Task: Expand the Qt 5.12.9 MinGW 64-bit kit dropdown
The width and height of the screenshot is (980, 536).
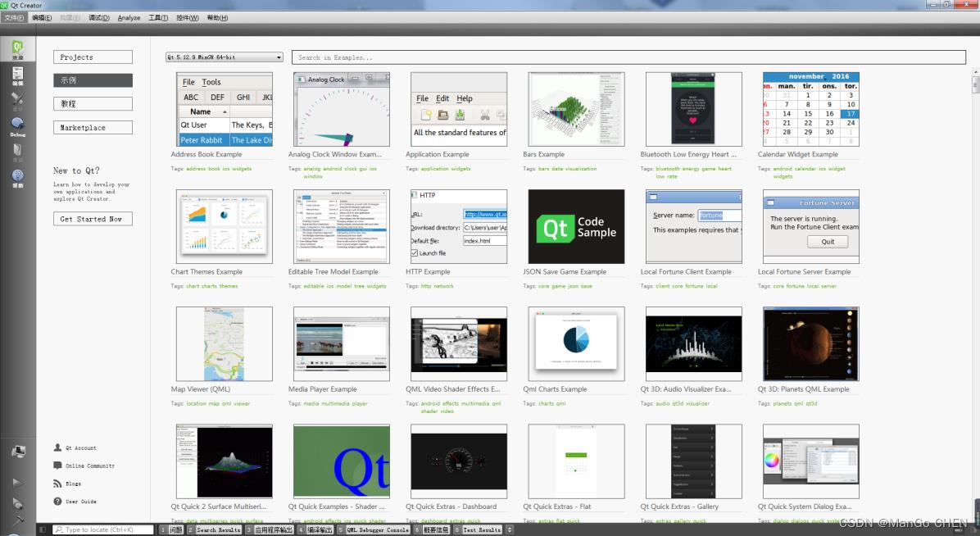Action: [225, 57]
